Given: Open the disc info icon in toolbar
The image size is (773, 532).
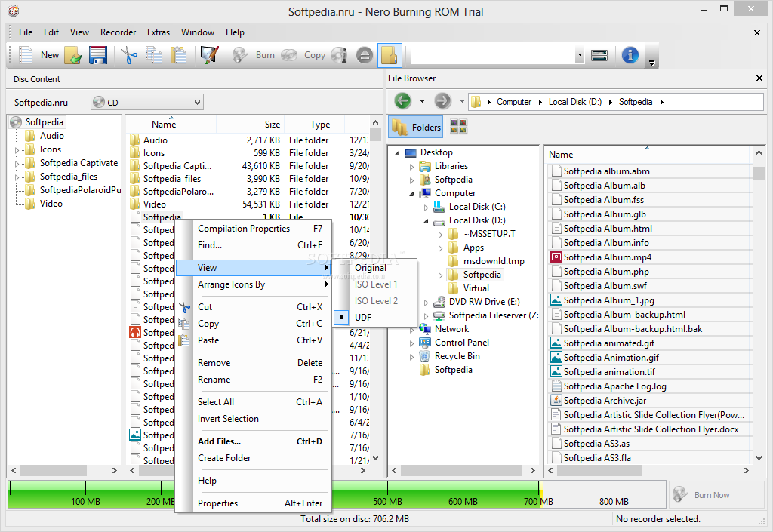Looking at the screenshot, I should click(x=339, y=54).
